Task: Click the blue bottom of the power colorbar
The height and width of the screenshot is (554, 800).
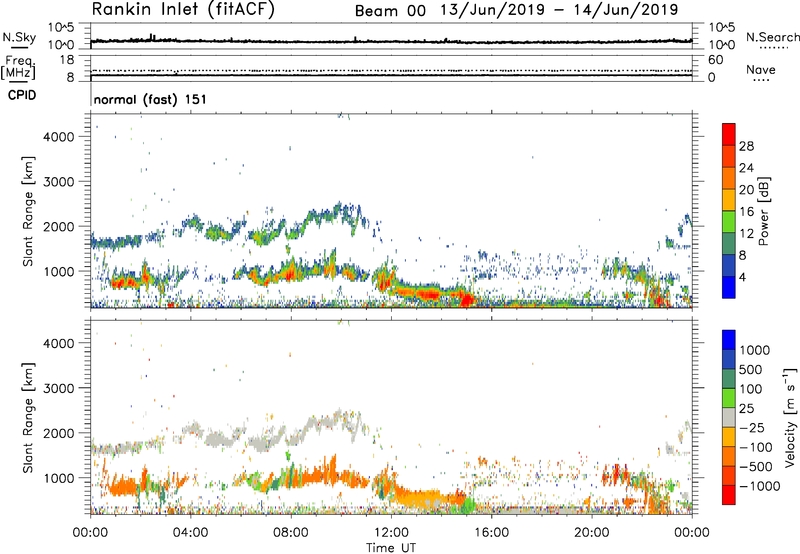Action: [729, 287]
